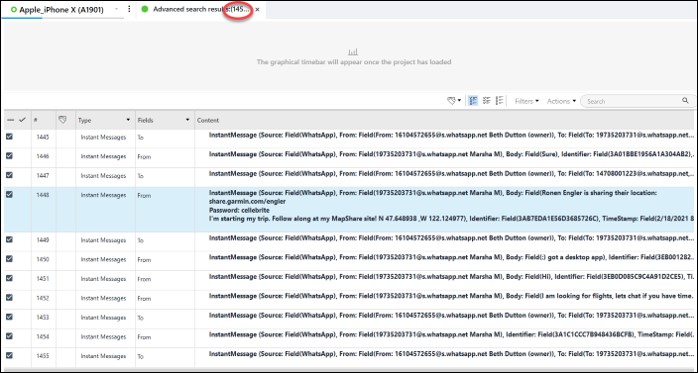This screenshot has height=373, width=698.
Task: Click the Content column header
Action: pyautogui.click(x=208, y=120)
